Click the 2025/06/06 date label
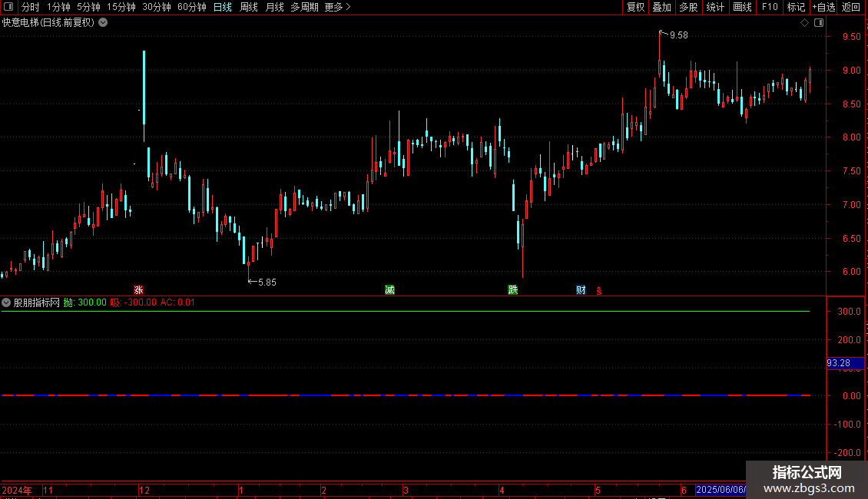868x499 pixels. pyautogui.click(x=721, y=490)
